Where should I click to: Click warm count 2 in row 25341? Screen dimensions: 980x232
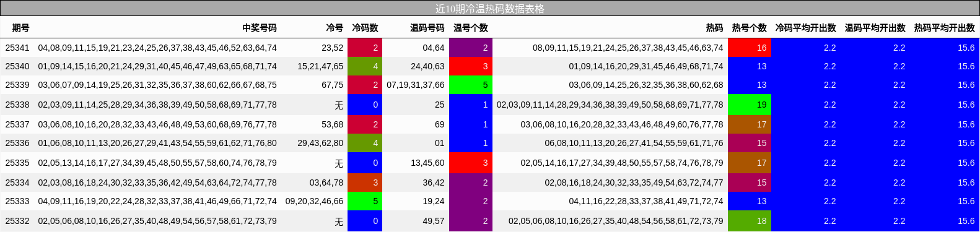point(471,48)
